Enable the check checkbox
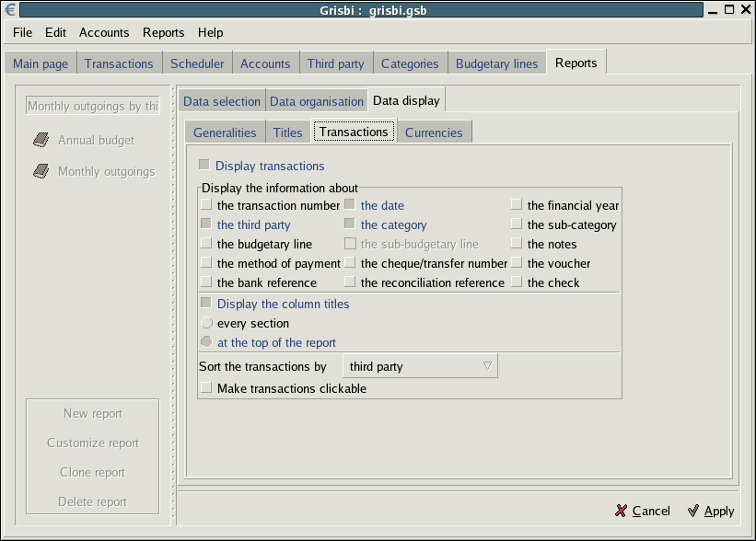This screenshot has width=756, height=541. pyautogui.click(x=517, y=282)
